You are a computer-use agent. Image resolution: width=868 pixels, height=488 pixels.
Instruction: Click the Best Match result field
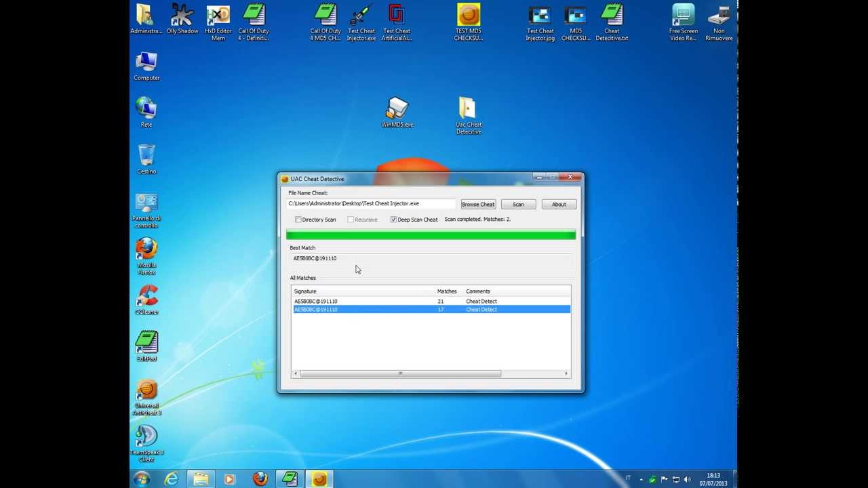(431, 258)
